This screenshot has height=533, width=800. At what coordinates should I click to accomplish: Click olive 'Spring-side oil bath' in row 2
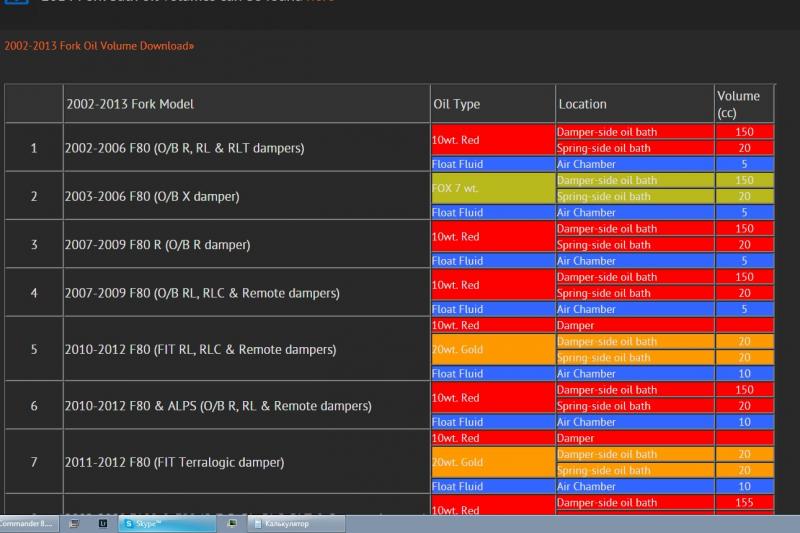(635, 196)
